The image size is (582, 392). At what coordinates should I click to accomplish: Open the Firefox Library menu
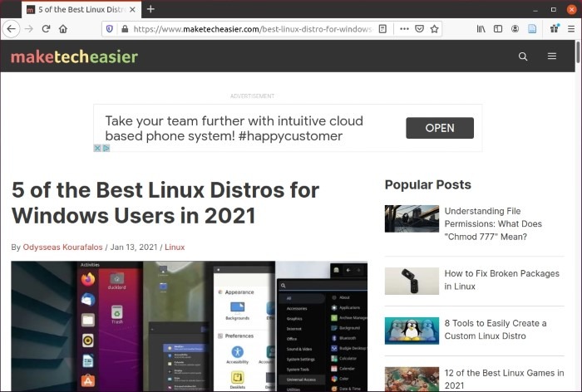[x=481, y=28]
